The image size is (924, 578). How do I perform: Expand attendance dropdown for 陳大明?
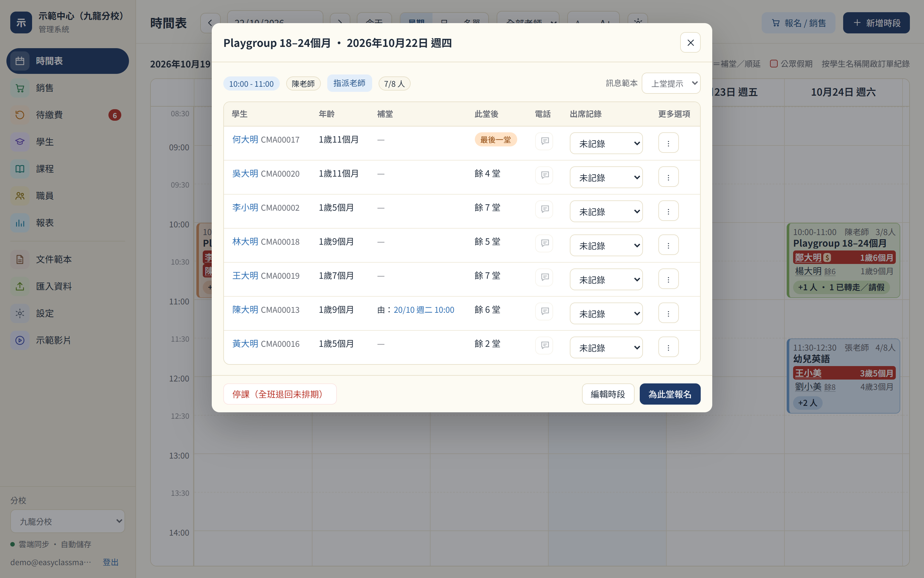pyautogui.click(x=606, y=313)
